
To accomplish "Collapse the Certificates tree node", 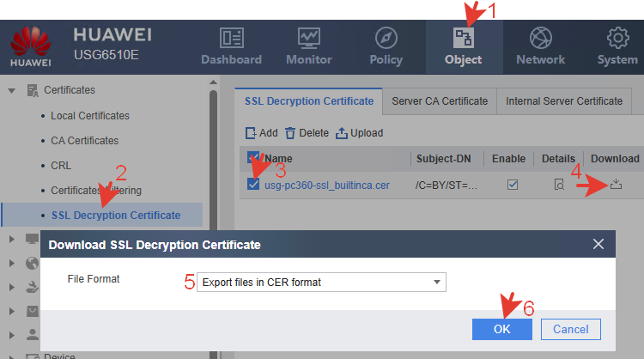I will pos(11,90).
